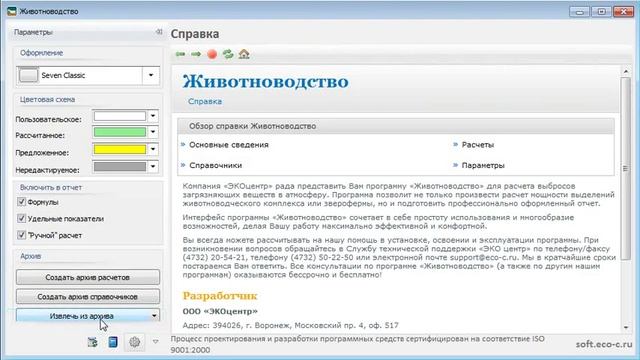
Task: Open help home page icon
Action: coord(244,54)
